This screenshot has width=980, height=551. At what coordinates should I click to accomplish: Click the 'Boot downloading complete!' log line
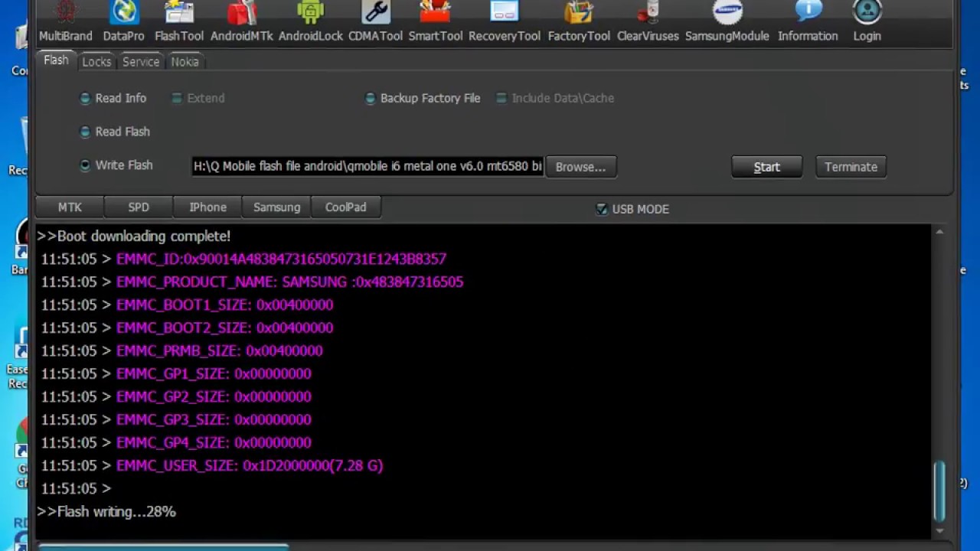[x=133, y=236]
